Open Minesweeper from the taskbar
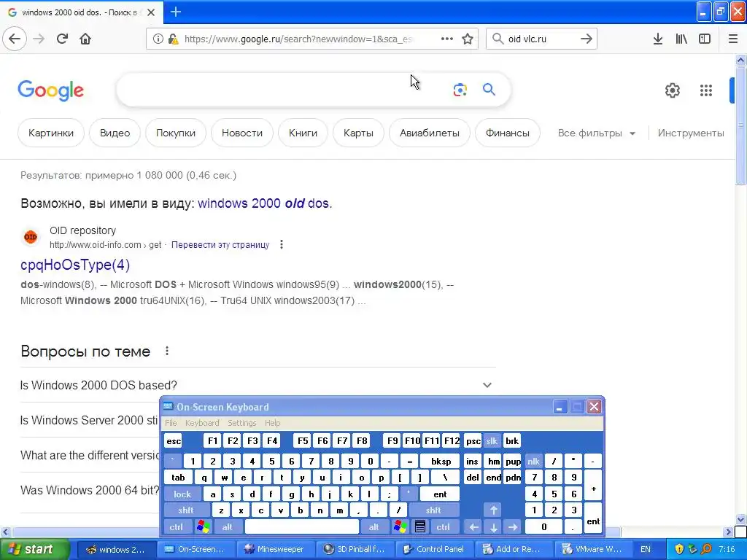Screen dimensions: 747x560 tap(275, 549)
